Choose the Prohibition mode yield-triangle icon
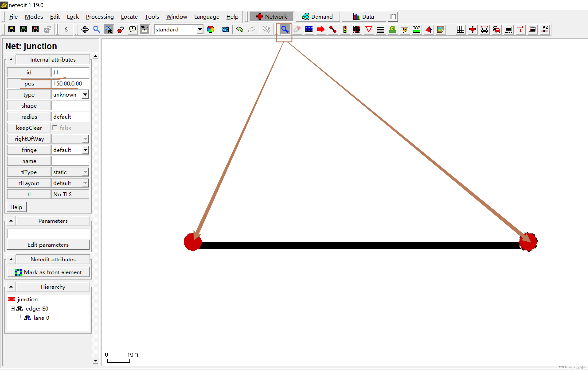The width and height of the screenshot is (588, 371). click(369, 29)
